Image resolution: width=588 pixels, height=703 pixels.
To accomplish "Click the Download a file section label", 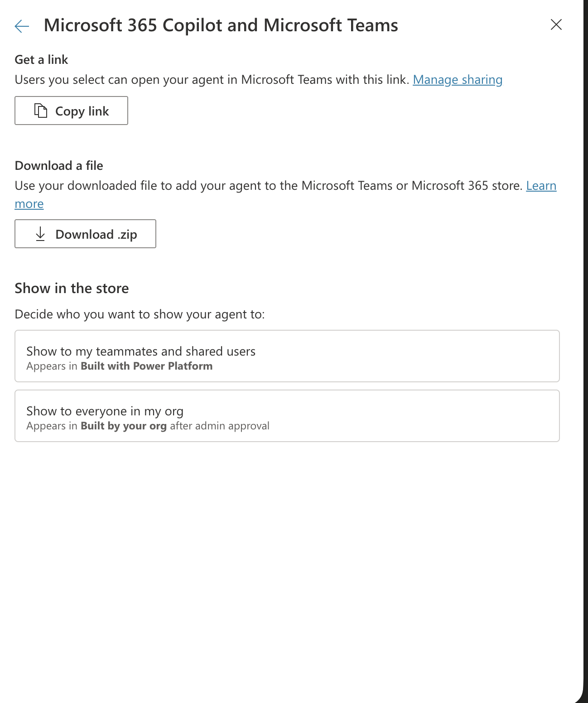I will click(x=59, y=166).
